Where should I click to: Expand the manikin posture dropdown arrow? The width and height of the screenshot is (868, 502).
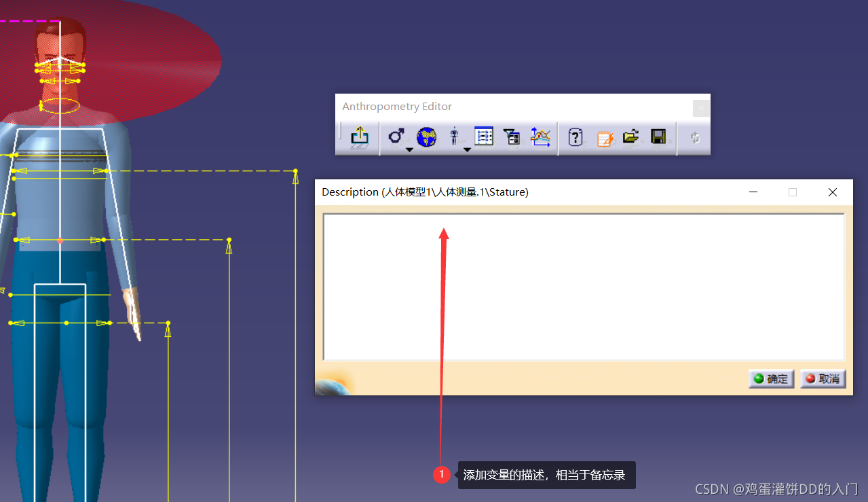(x=467, y=149)
